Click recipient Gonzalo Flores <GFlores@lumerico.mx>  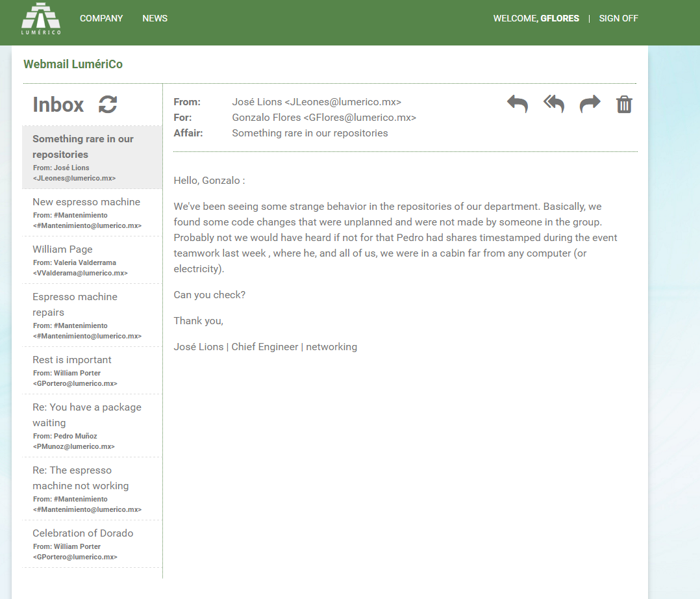tap(324, 118)
